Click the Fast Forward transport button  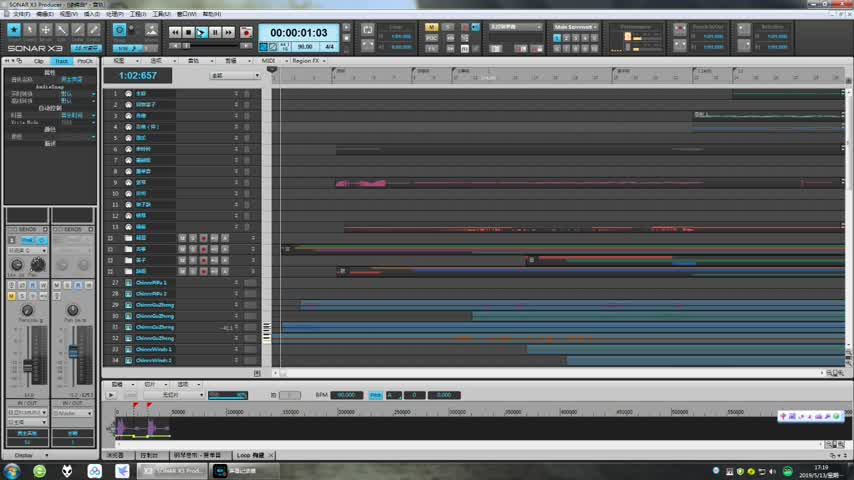click(229, 32)
